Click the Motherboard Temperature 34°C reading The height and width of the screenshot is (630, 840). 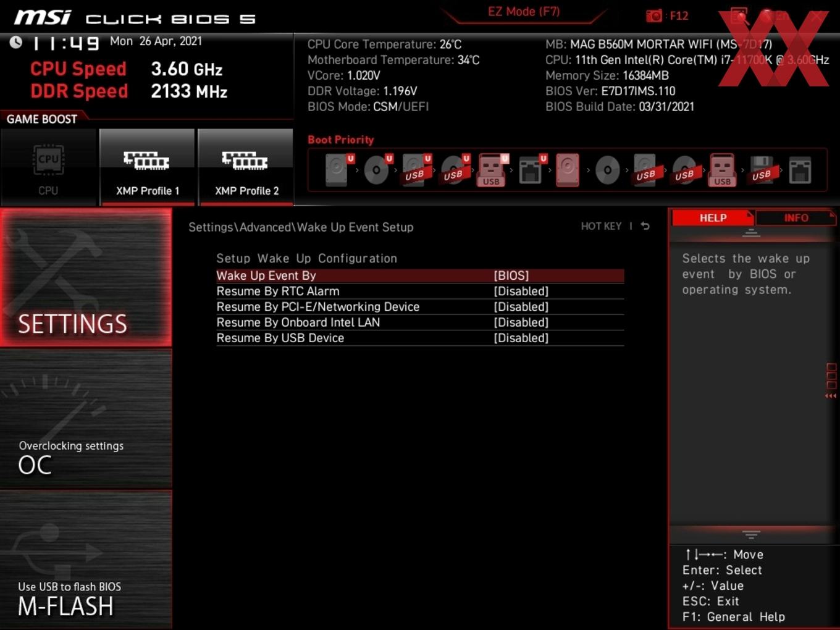coord(393,60)
